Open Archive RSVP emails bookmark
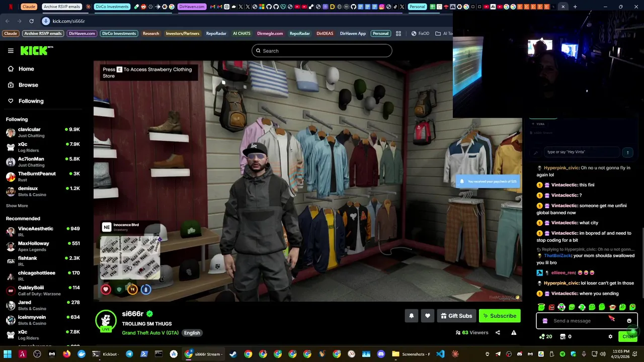Viewport: 644px width, 362px height. [x=43, y=34]
